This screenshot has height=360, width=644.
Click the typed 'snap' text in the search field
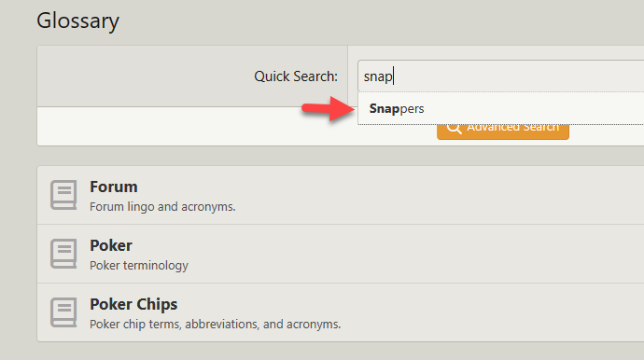click(x=378, y=76)
